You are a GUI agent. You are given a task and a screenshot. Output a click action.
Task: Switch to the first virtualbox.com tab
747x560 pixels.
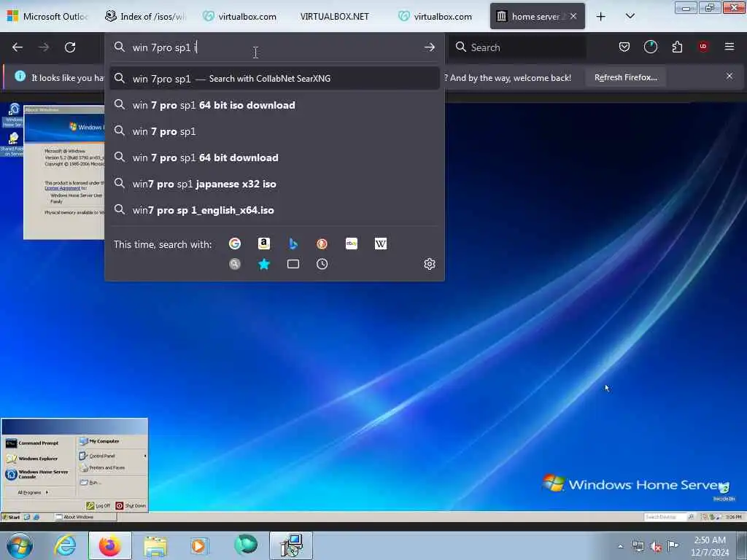click(x=242, y=16)
